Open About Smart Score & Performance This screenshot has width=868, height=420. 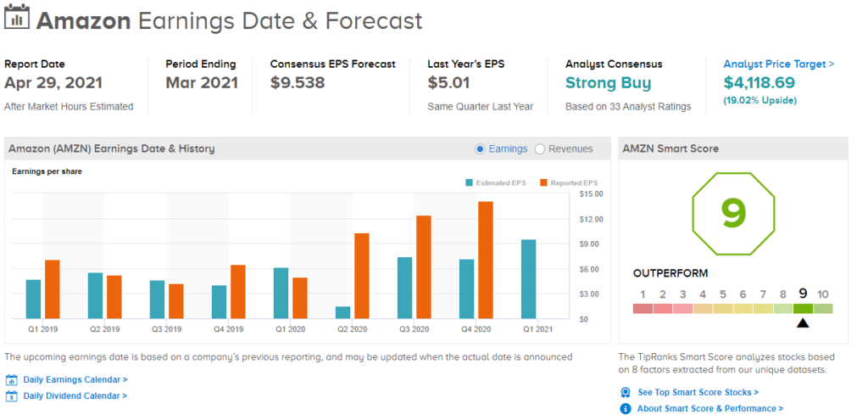(x=710, y=409)
